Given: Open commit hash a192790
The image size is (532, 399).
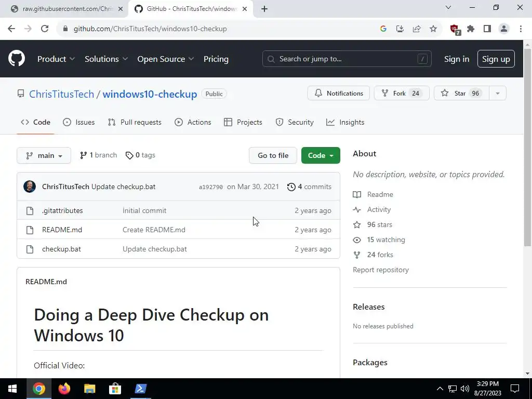Looking at the screenshot, I should click(211, 187).
